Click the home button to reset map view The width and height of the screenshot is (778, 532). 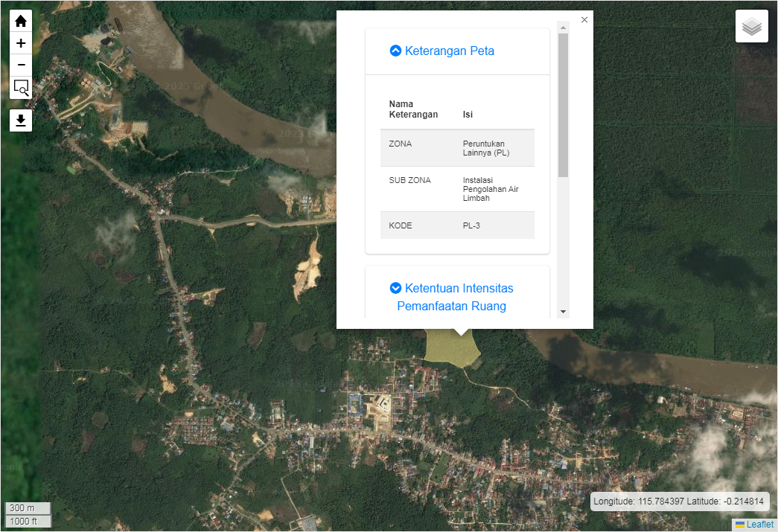pos(21,21)
